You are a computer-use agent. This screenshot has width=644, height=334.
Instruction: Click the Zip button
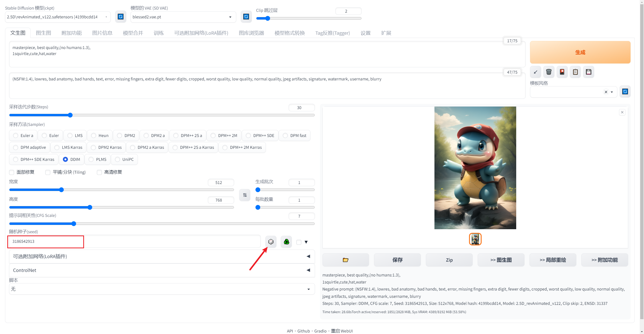tap(449, 260)
